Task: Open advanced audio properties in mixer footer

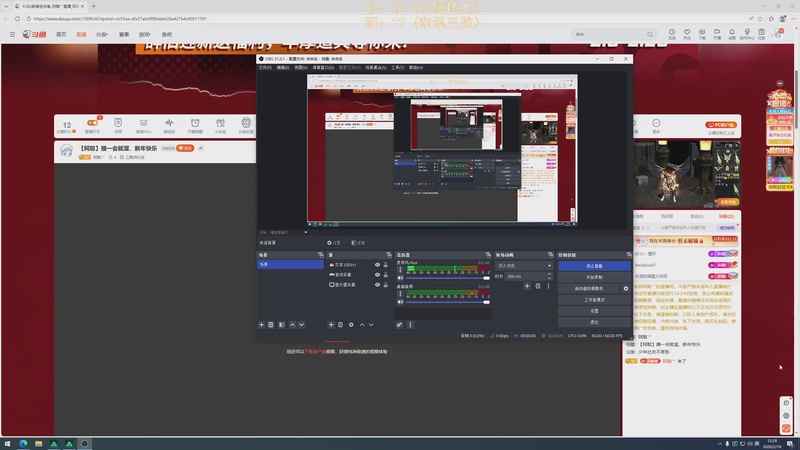Action: coord(399,324)
